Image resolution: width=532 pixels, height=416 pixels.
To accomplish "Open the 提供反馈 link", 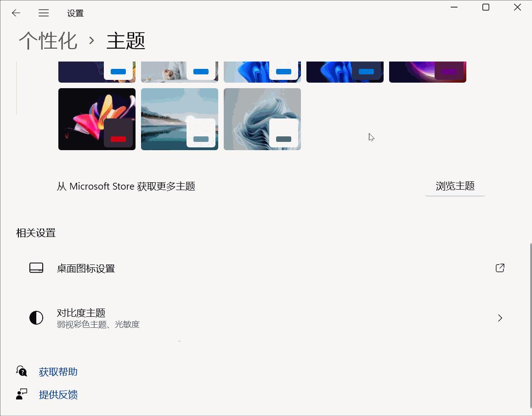I will [x=58, y=394].
